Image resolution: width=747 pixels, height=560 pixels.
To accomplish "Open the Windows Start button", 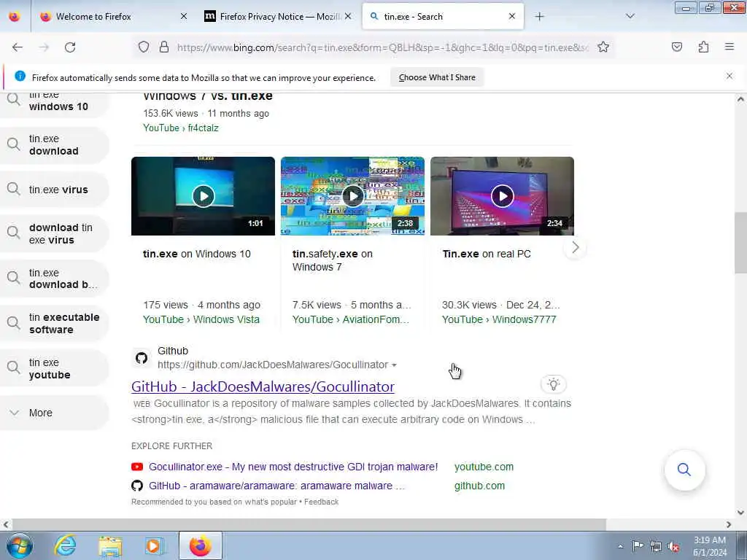I will [x=19, y=545].
